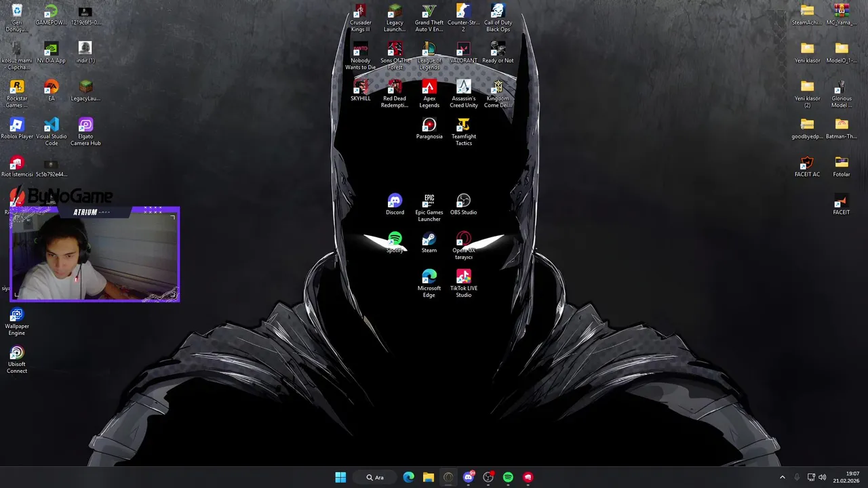Select the OBS Studio desktop icon
Screen dimensions: 868x488
[x=464, y=204]
